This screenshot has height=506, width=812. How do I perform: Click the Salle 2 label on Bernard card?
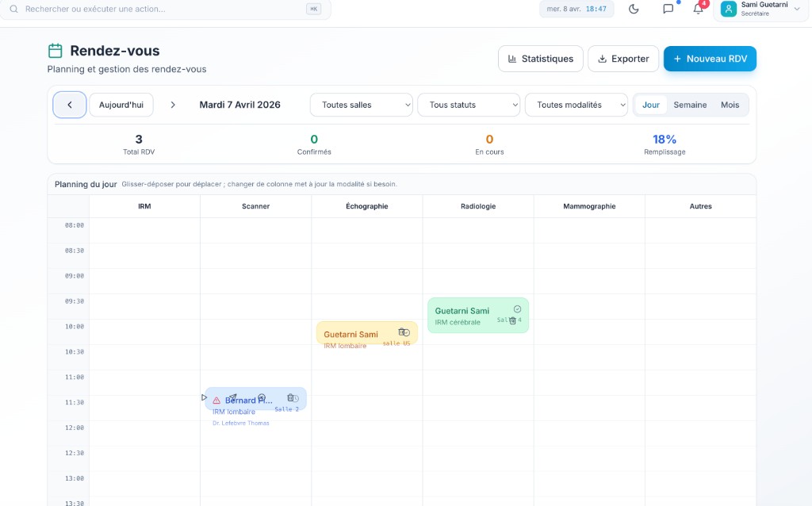286,409
